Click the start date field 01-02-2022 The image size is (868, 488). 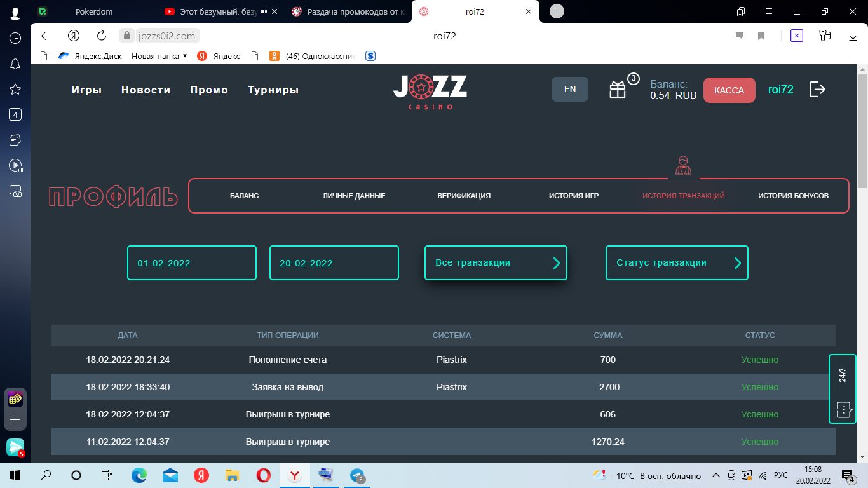pyautogui.click(x=192, y=262)
